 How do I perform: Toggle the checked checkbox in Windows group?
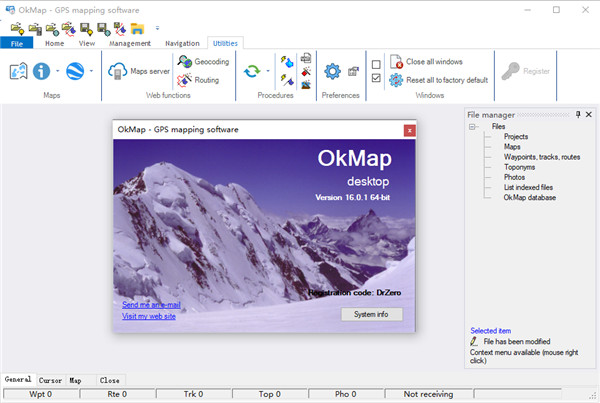pyautogui.click(x=376, y=78)
